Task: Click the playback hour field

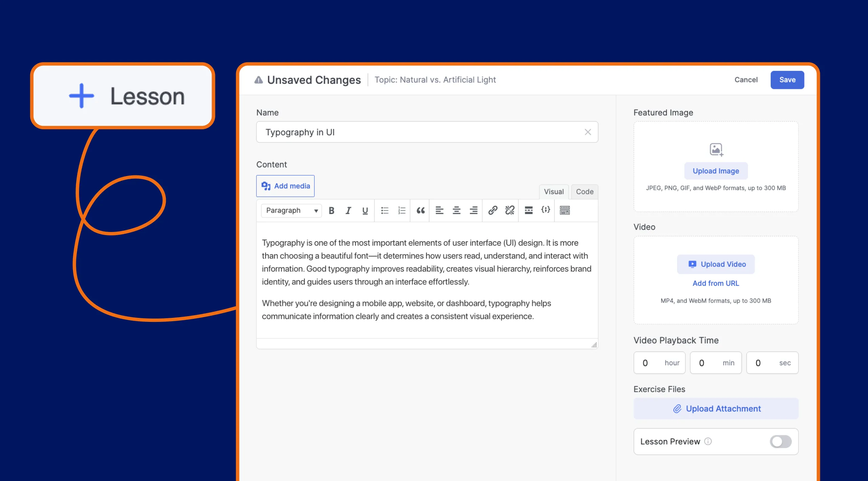Action: [x=659, y=363]
